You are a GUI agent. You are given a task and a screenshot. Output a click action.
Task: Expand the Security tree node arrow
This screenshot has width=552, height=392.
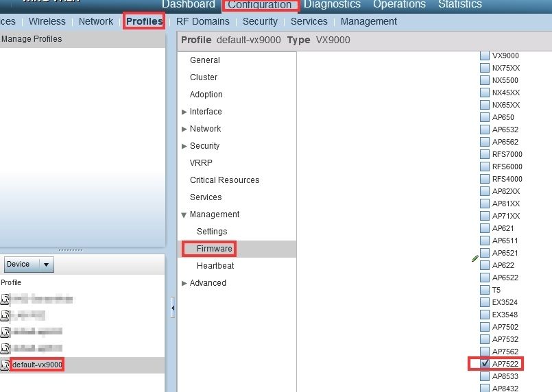(x=184, y=146)
